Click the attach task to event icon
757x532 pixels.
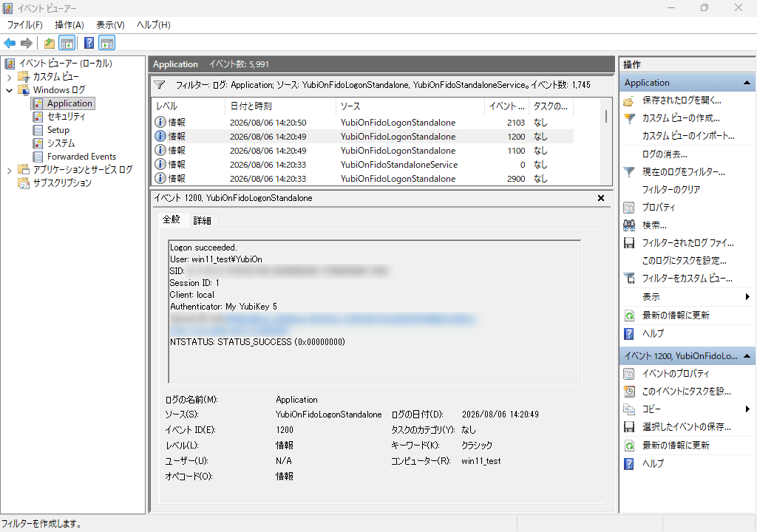click(x=628, y=391)
